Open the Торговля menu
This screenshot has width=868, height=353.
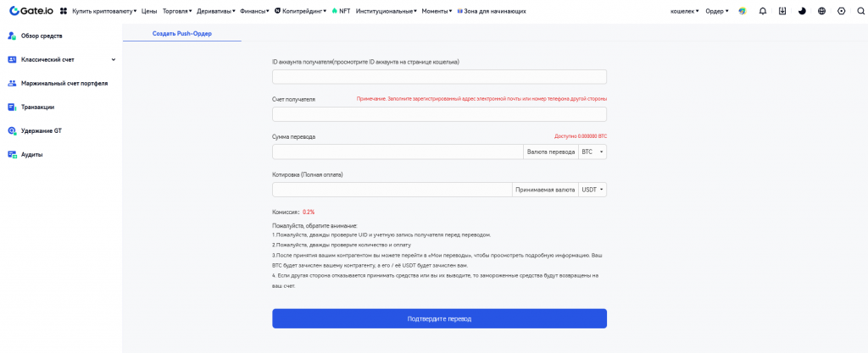pyautogui.click(x=176, y=11)
